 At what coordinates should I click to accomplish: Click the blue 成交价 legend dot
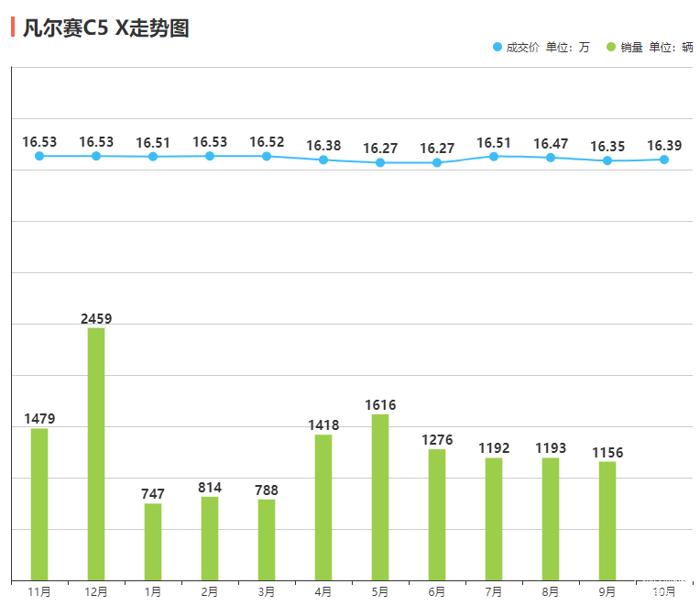click(x=498, y=48)
